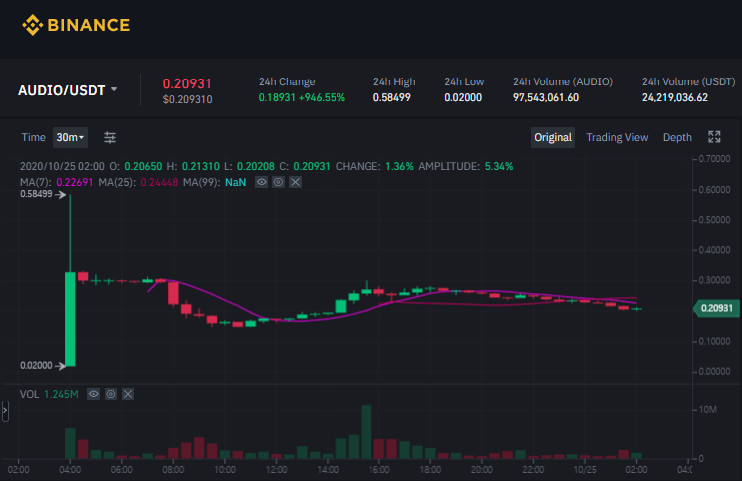The width and height of the screenshot is (742, 481).
Task: Expand the chart to fullscreen
Action: 714,137
